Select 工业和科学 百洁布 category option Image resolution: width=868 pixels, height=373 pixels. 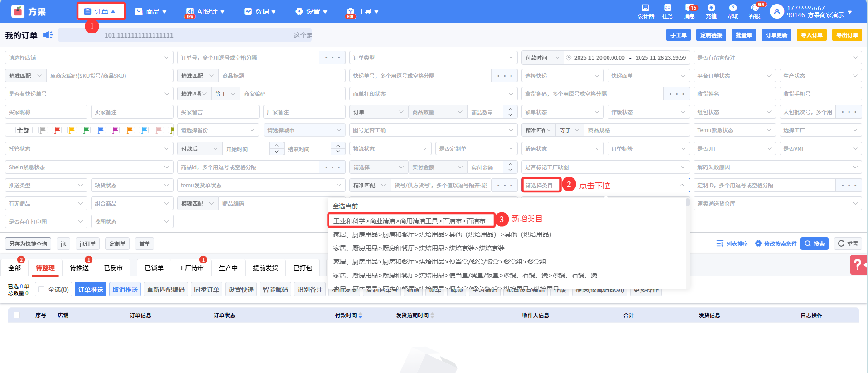(x=410, y=221)
